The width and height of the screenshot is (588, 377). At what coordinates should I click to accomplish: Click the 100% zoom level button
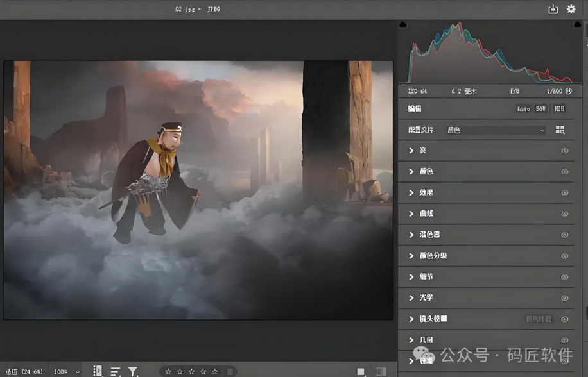click(61, 372)
